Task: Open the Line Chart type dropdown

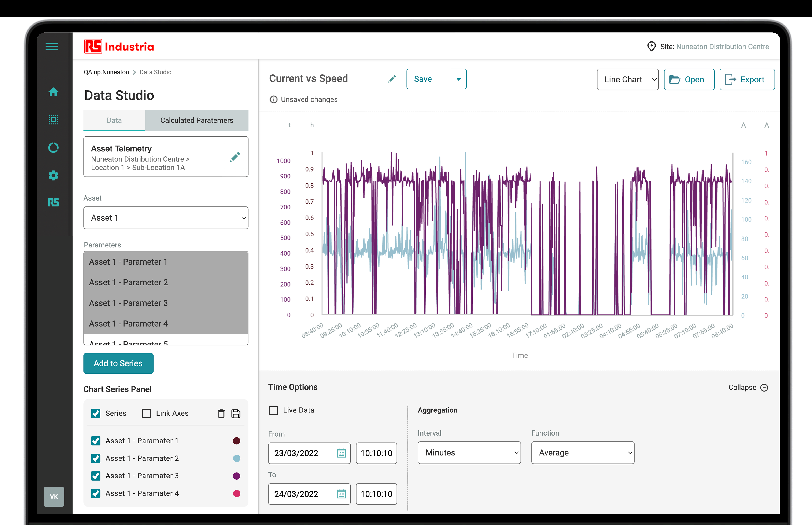Action: (x=627, y=80)
